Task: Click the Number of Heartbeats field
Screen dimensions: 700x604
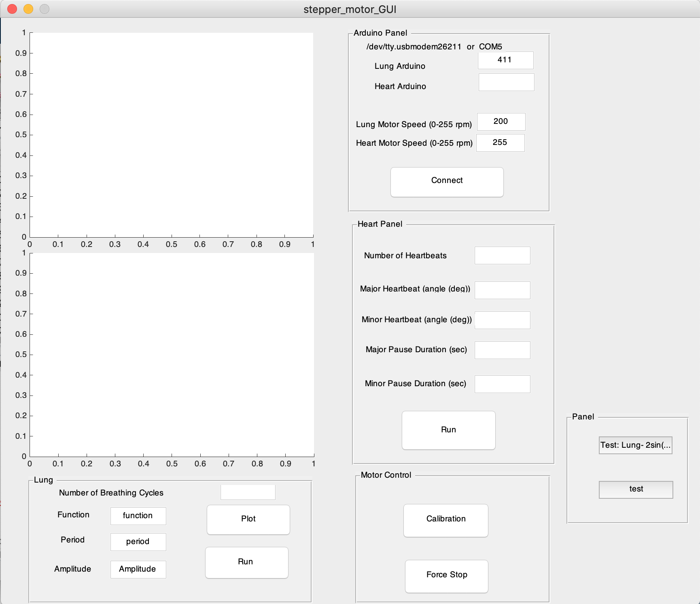Action: [502, 255]
